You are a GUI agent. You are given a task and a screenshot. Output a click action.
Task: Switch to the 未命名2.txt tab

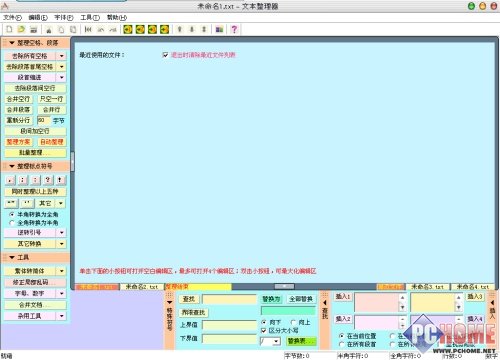142,287
